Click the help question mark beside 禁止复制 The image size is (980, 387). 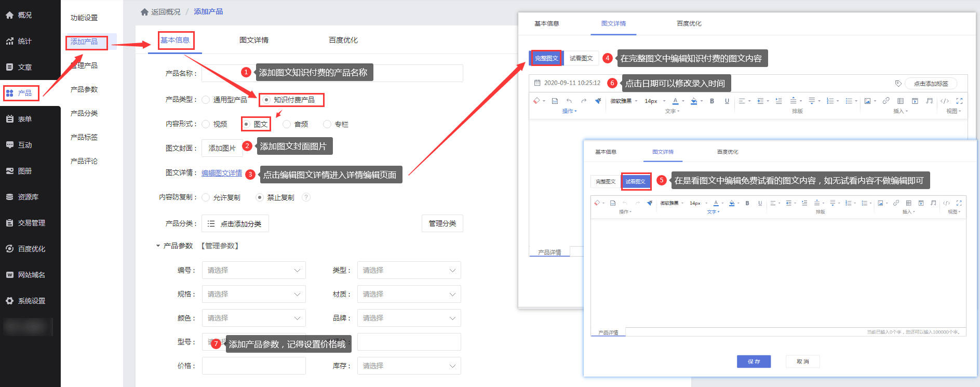306,197
